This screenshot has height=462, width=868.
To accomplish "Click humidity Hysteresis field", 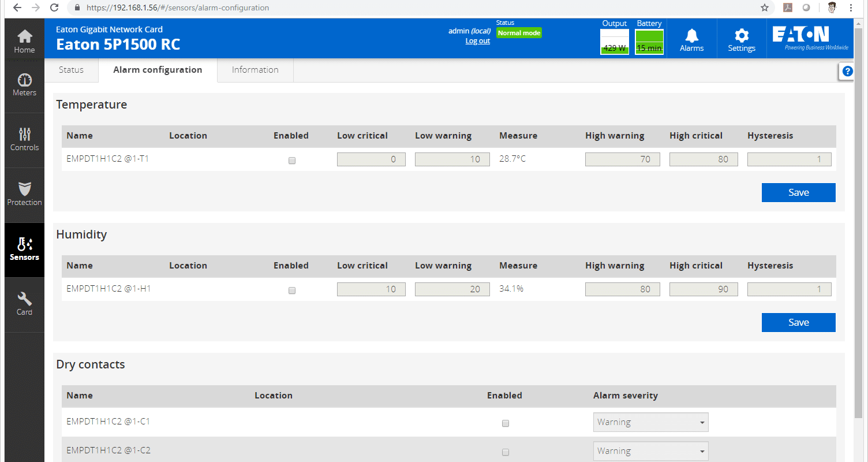I will click(x=790, y=289).
